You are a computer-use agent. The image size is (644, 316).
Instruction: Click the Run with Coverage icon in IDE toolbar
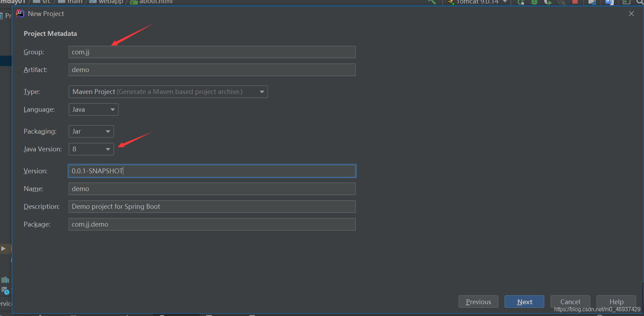tap(548, 2)
